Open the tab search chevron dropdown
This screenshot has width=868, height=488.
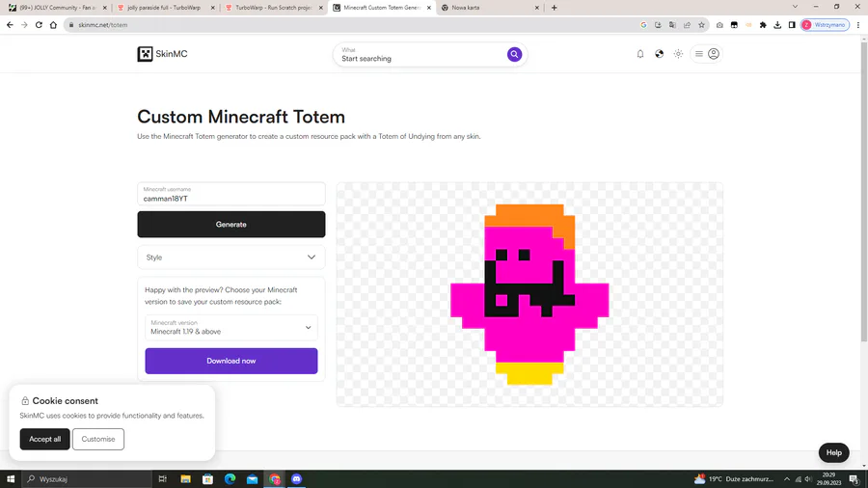795,7
